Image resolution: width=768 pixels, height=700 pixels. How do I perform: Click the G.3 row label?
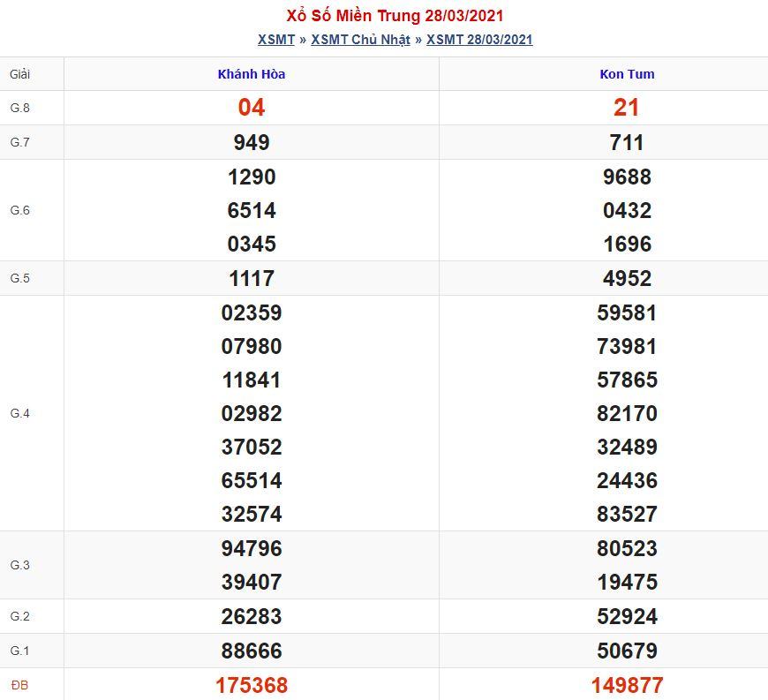pos(19,565)
